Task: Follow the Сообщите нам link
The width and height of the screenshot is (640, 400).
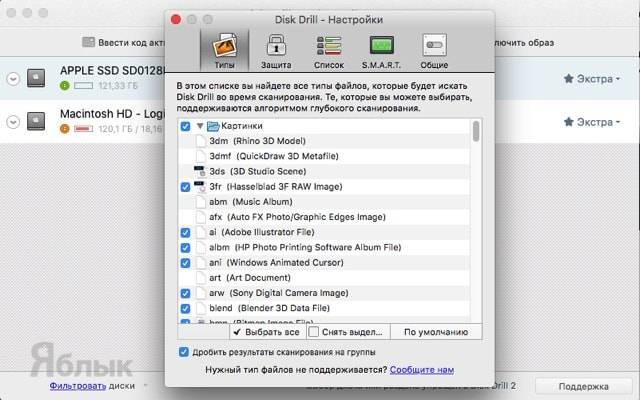Action: (422, 370)
